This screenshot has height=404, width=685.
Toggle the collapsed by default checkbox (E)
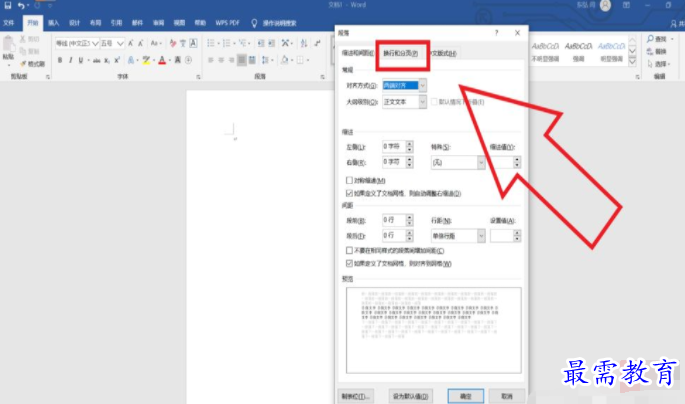[x=434, y=102]
